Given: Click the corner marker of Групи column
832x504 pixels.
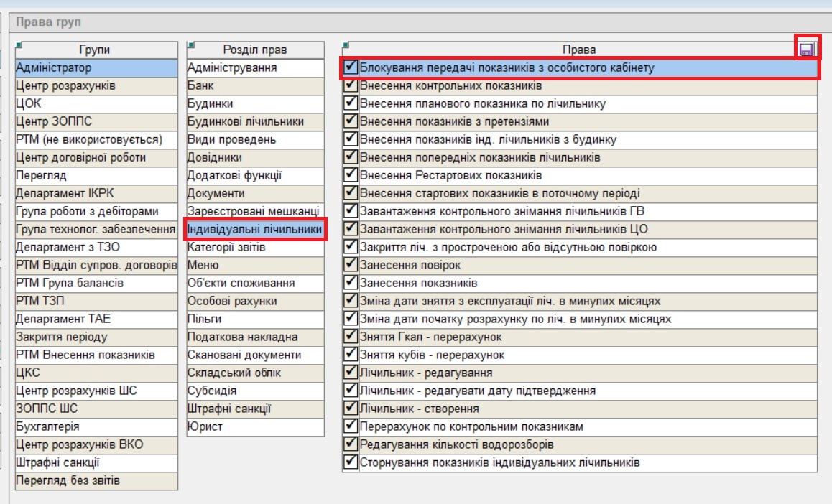Looking at the screenshot, I should click(19, 45).
